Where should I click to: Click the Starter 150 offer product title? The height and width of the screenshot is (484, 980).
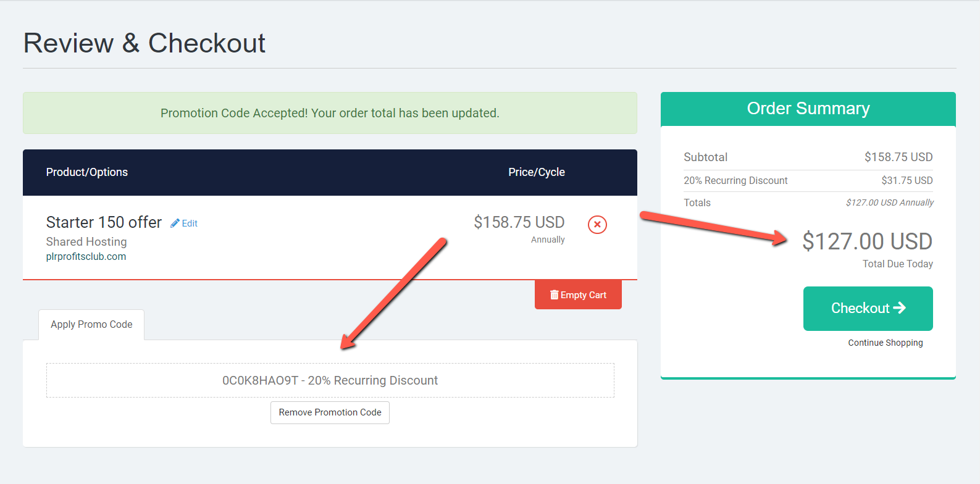[x=104, y=222]
